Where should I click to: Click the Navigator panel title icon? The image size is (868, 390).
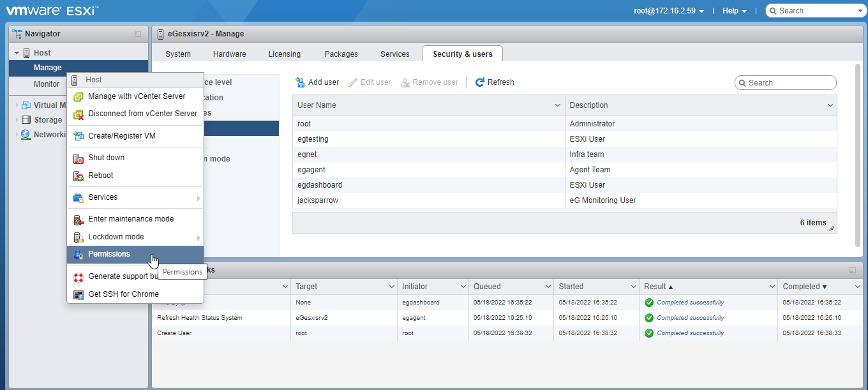click(17, 33)
